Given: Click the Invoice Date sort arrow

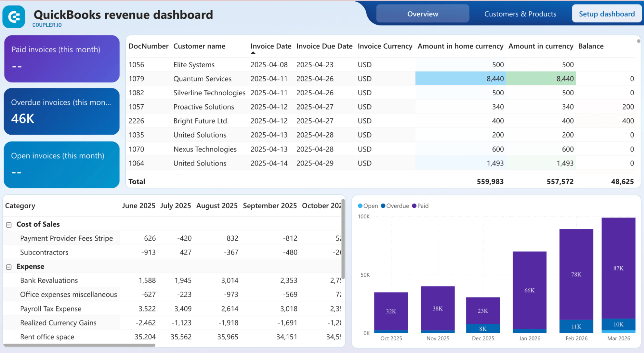Looking at the screenshot, I should click(x=253, y=53).
